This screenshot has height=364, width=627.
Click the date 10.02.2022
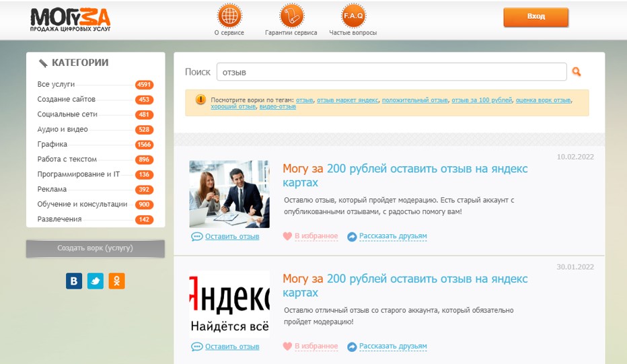coord(575,157)
